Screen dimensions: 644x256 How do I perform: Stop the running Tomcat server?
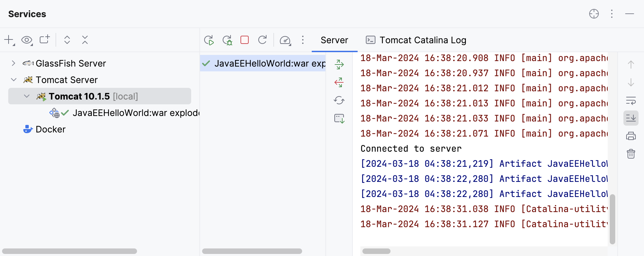tap(245, 40)
